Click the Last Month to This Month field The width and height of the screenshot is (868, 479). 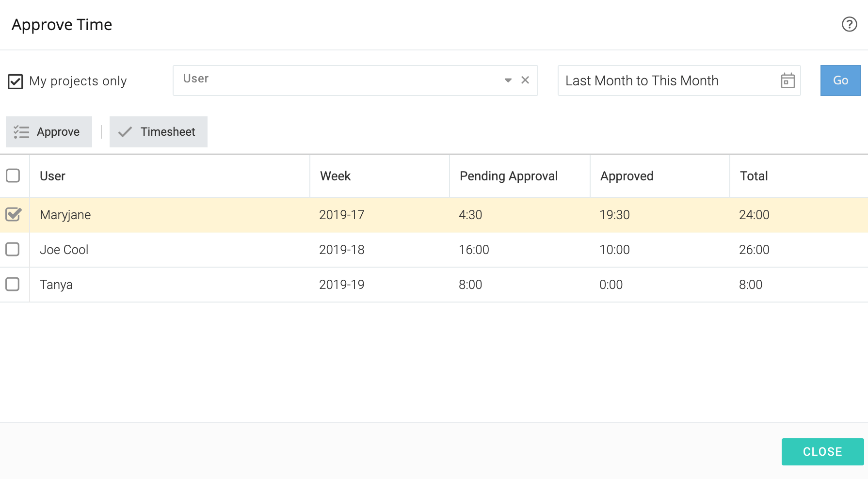click(x=679, y=80)
